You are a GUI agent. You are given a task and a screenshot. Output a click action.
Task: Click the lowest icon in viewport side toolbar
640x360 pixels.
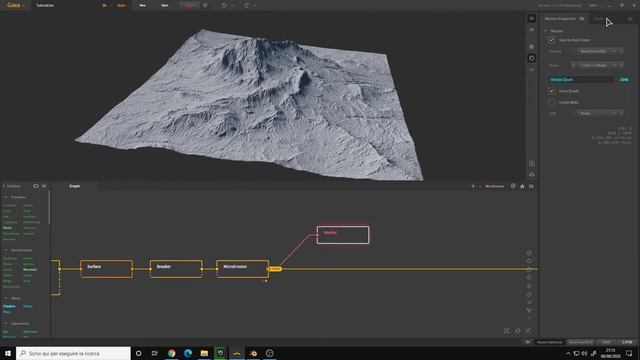(531, 174)
